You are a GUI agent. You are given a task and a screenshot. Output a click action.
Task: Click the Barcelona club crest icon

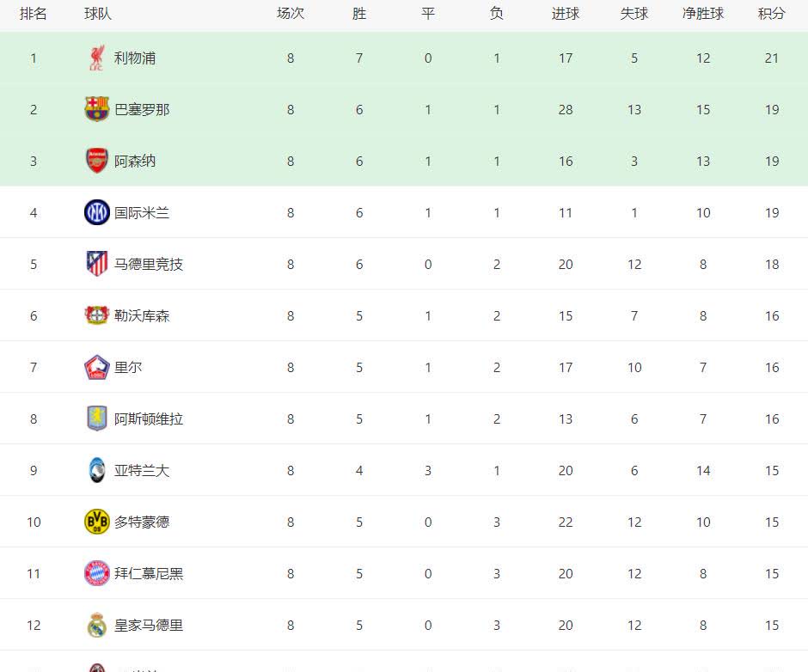[96, 109]
